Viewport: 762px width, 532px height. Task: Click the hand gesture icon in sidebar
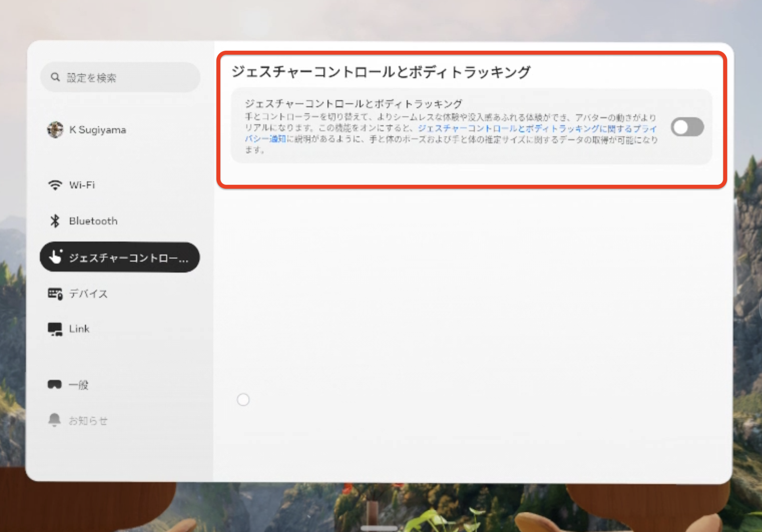(x=56, y=257)
